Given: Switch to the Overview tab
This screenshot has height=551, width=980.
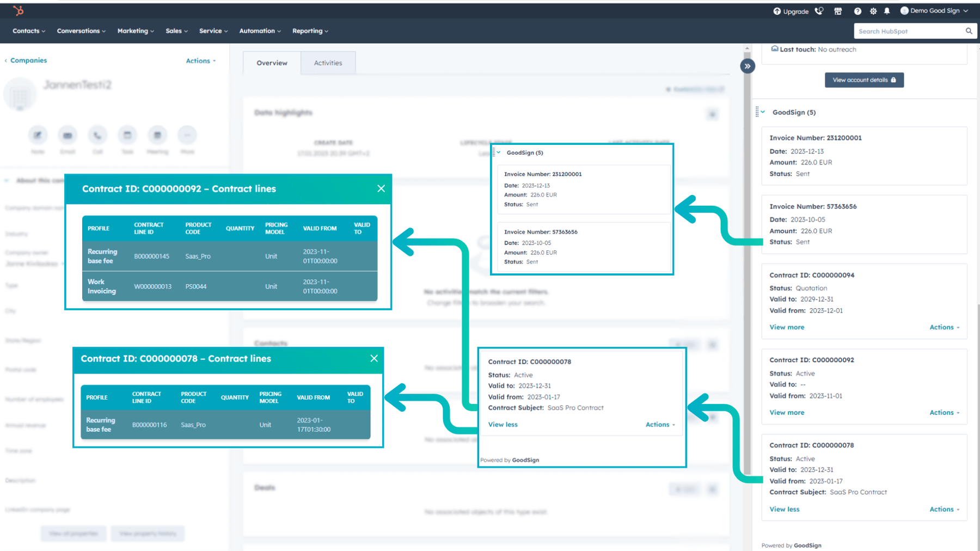Looking at the screenshot, I should click(272, 63).
